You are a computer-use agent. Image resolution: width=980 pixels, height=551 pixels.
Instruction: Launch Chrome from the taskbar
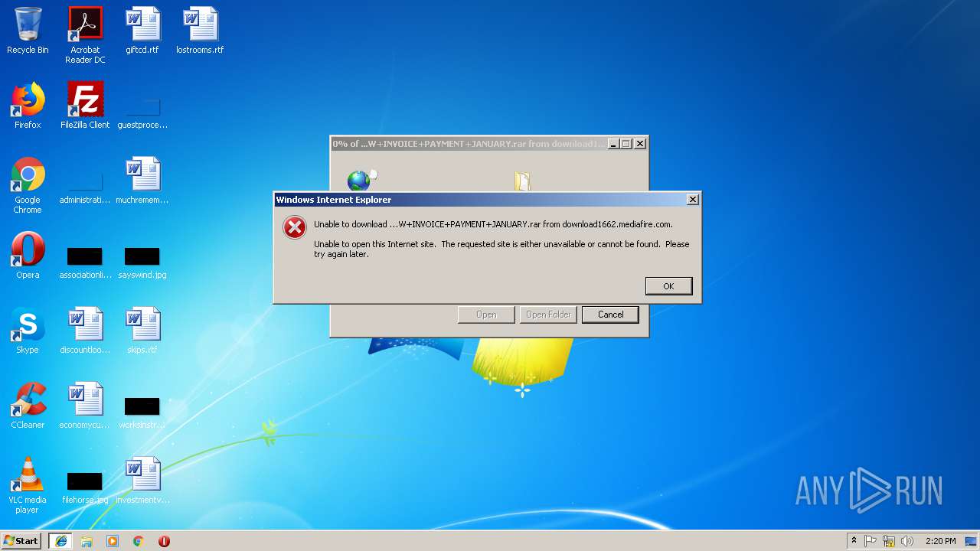139,541
